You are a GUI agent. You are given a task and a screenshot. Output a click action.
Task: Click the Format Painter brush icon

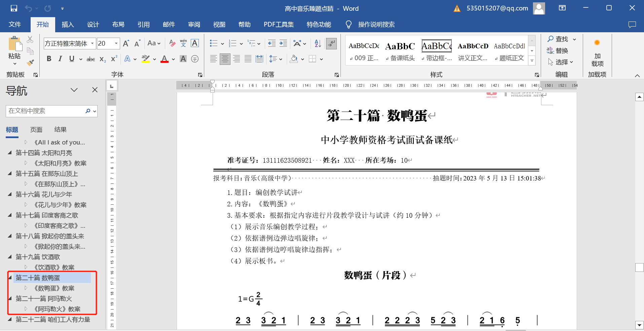point(30,63)
